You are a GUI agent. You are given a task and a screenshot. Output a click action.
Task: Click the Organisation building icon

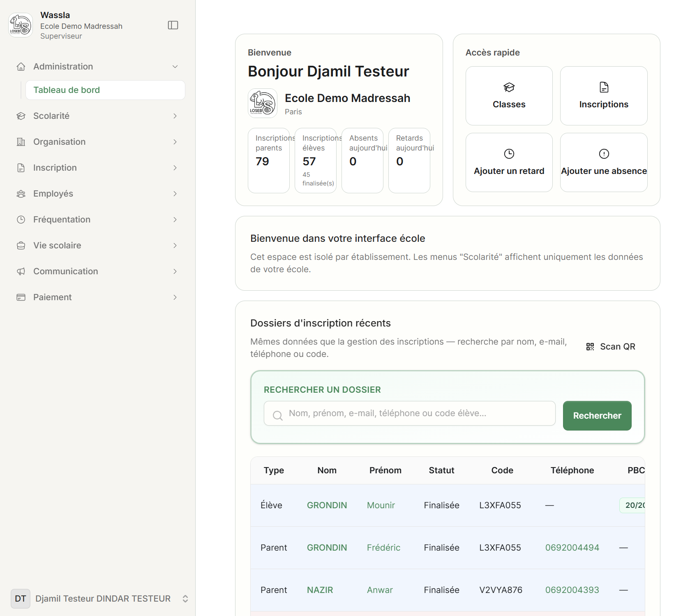point(21,142)
